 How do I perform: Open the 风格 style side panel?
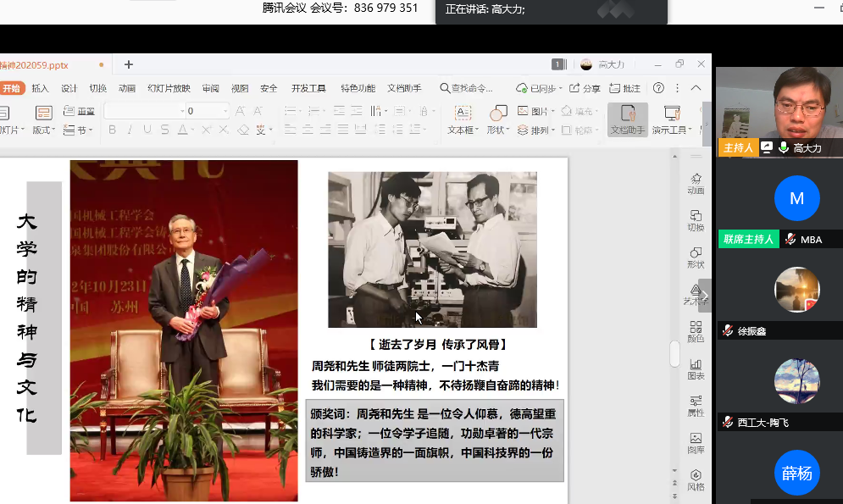pos(696,479)
